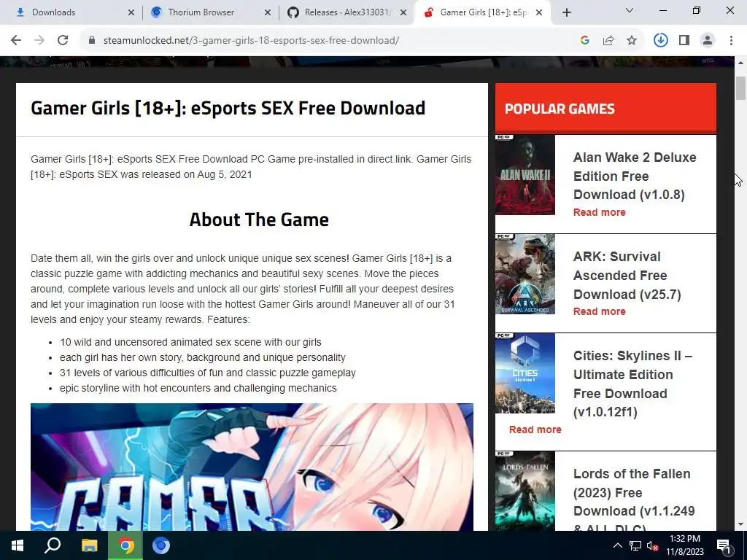Close the Gamer Girls tab
The image size is (747, 560).
coord(539,12)
